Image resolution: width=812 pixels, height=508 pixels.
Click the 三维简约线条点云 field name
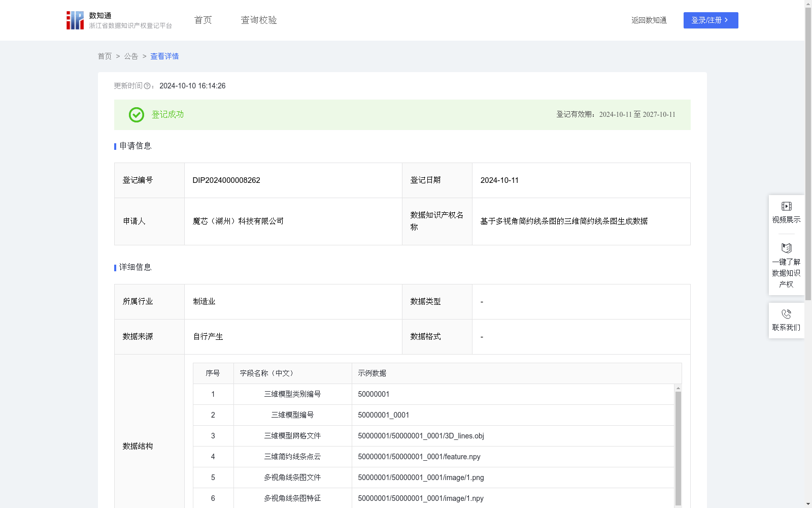292,457
